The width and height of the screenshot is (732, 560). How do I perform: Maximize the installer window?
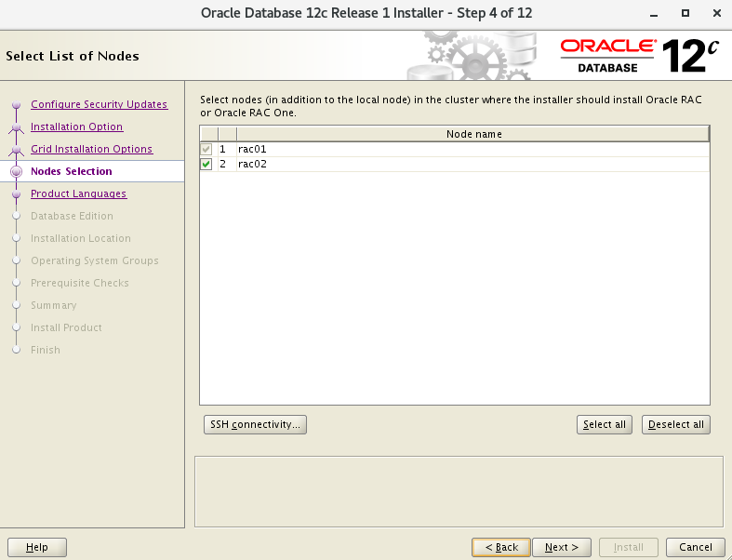685,13
